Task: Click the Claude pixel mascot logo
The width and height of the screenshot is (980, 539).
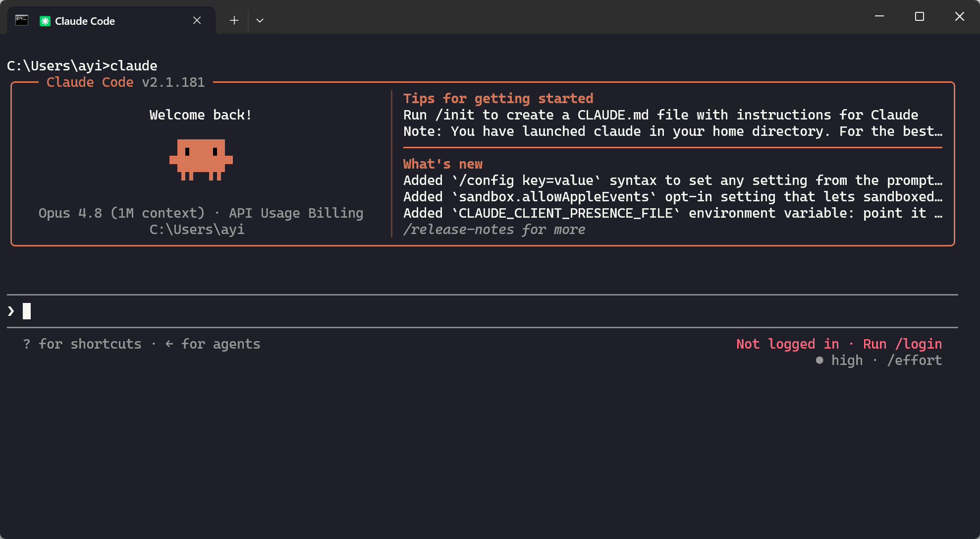Action: 201,160
